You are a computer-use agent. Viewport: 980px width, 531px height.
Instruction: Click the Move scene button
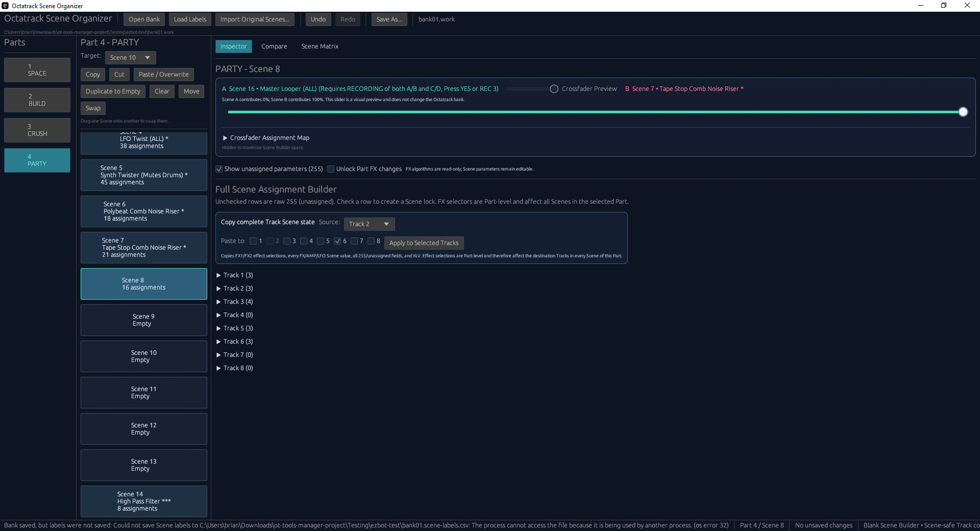click(x=191, y=91)
